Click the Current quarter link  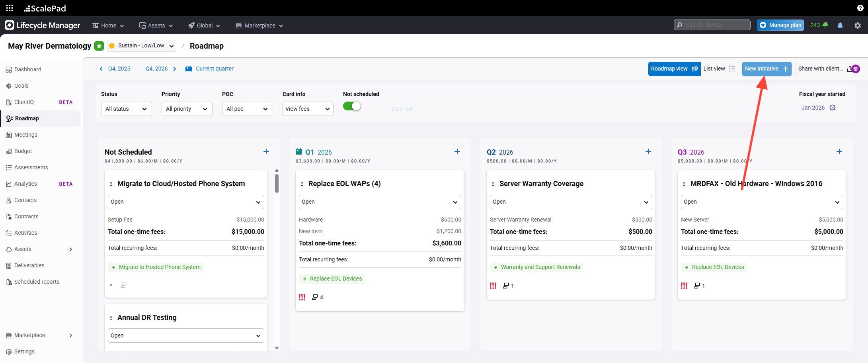215,69
